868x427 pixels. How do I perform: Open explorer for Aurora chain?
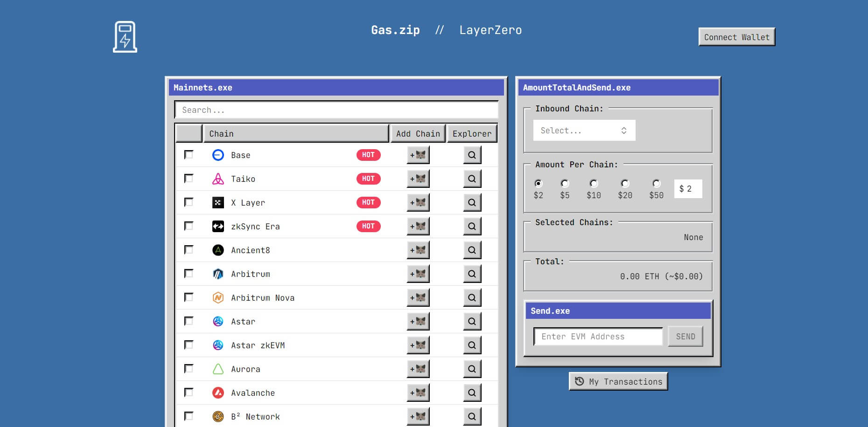tap(472, 369)
